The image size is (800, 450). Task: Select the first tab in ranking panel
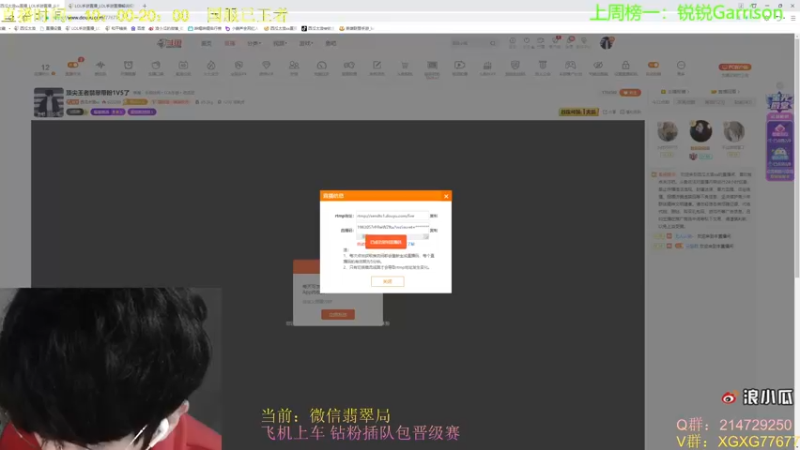pos(661,102)
